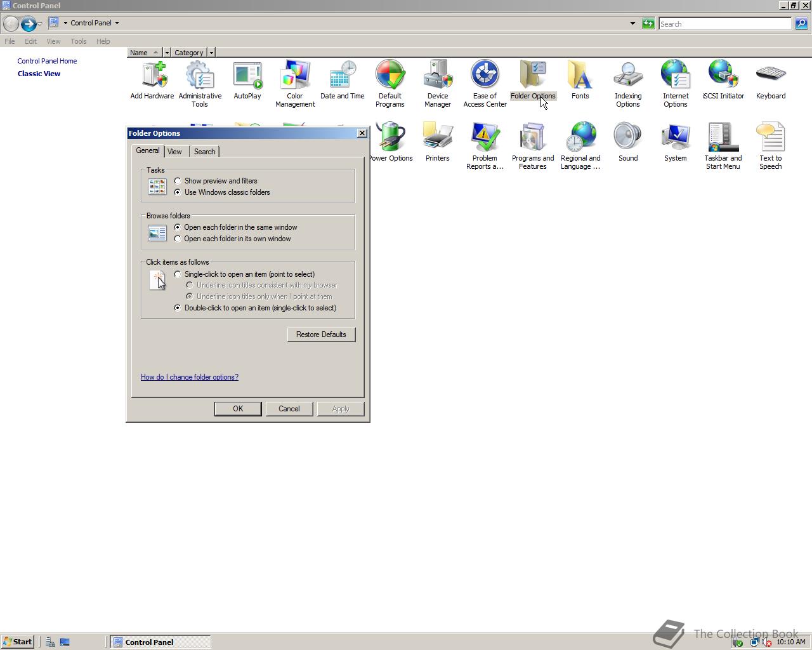This screenshot has height=650, width=812.
Task: Open the Edit menu
Action: (30, 41)
